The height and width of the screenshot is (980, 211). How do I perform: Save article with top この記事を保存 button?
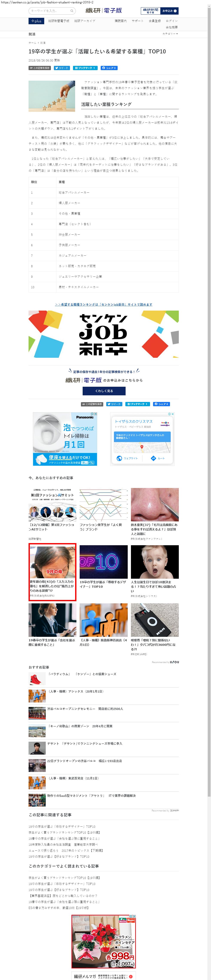coord(40,68)
